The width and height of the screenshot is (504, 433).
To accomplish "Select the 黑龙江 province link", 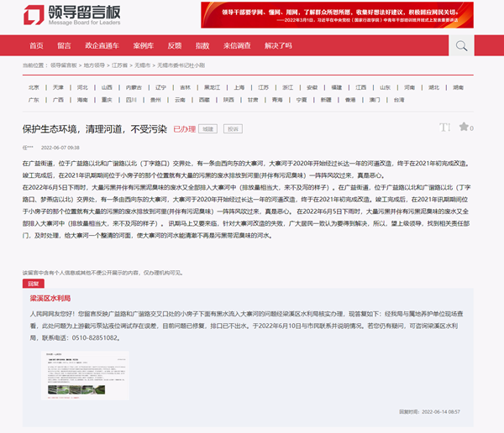I will [x=212, y=86].
